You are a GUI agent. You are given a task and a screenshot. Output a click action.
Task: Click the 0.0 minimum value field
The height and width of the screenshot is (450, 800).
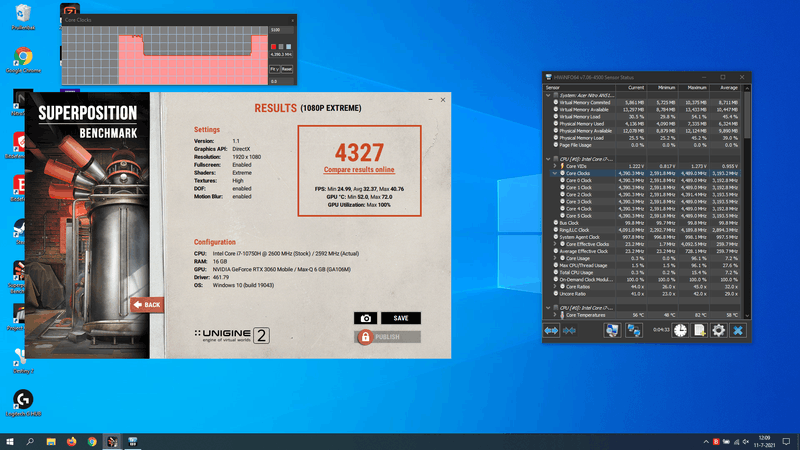(282, 81)
